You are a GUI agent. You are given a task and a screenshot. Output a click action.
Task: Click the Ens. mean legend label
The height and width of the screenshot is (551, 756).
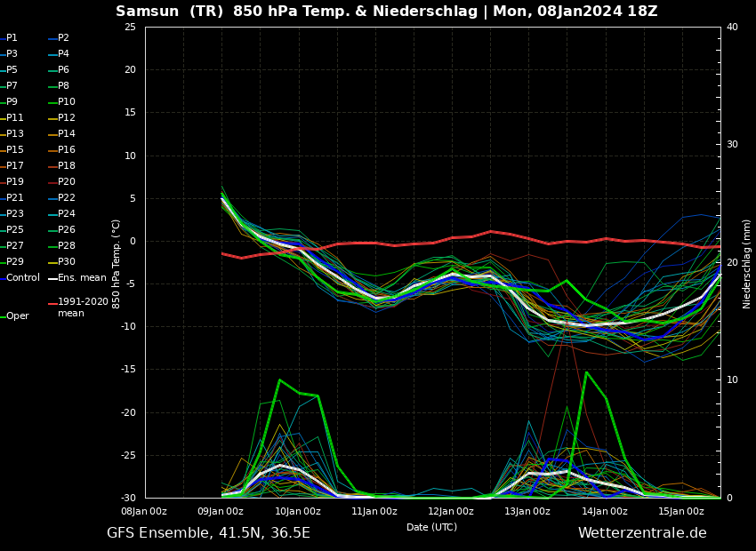(82, 277)
